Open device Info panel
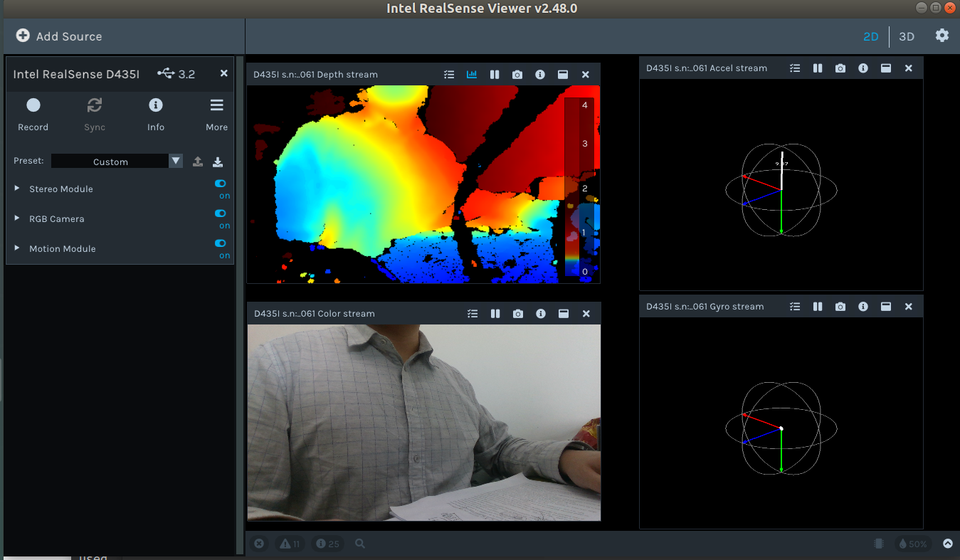Image resolution: width=960 pixels, height=560 pixels. pyautogui.click(x=155, y=115)
